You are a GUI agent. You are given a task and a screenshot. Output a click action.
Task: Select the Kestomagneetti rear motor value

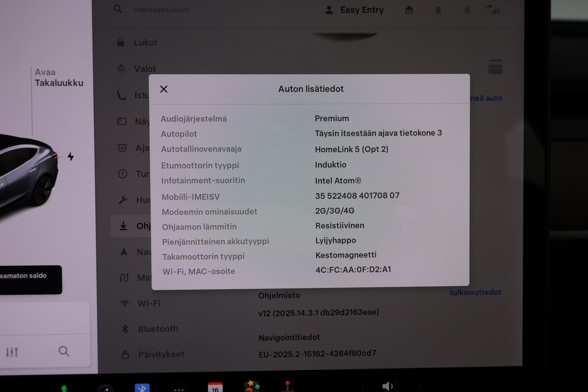tap(346, 255)
